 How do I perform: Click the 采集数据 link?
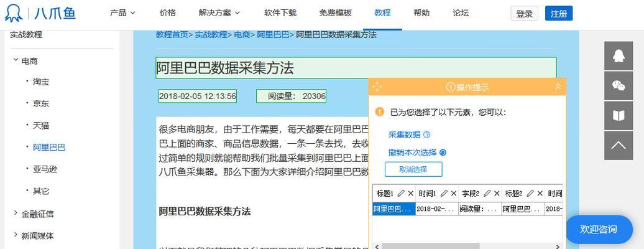click(404, 135)
